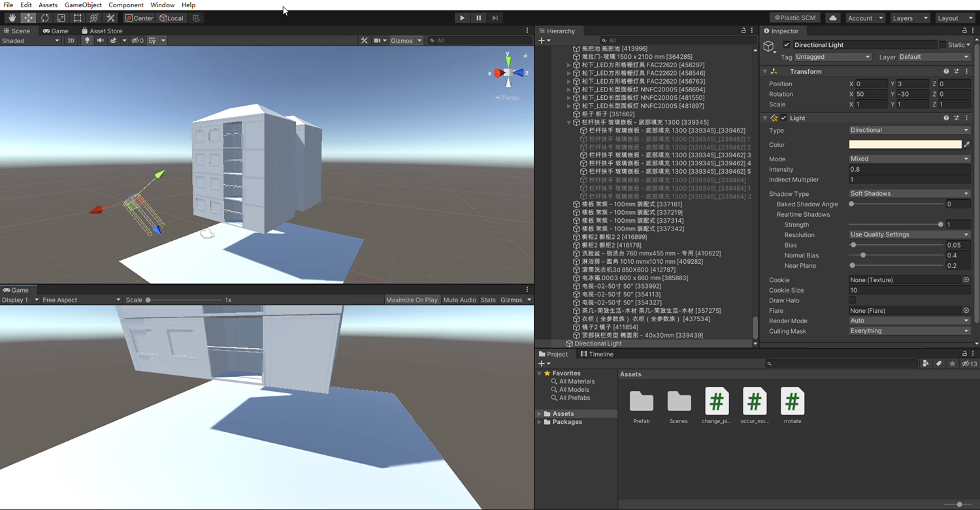Click the Pause button
Viewport: 980px width, 510px height.
(478, 18)
